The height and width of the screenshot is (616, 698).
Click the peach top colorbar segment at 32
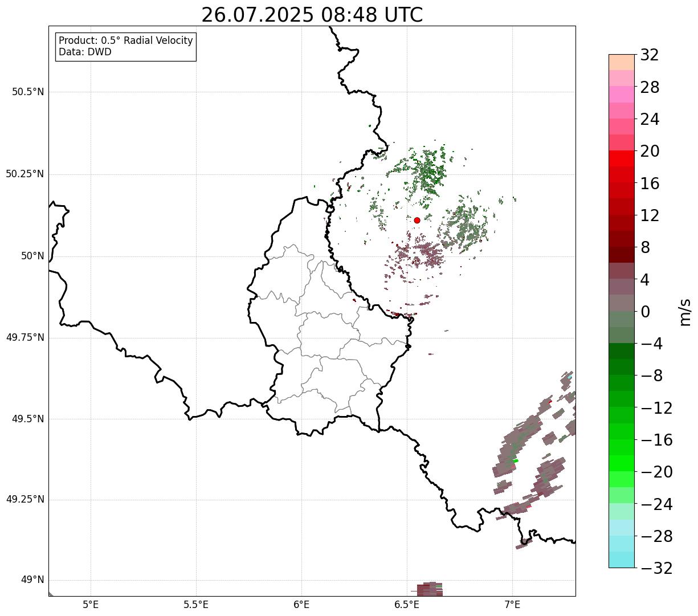tap(622, 62)
